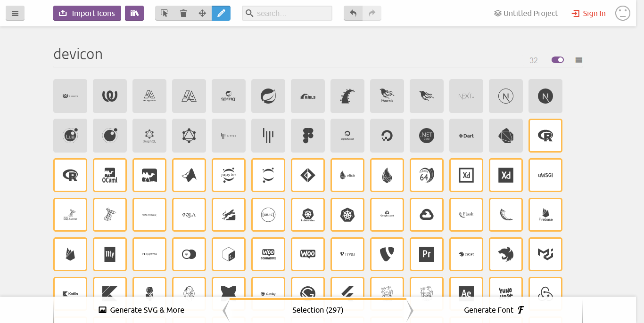Deselect the SQL Server wordmark icon
644x323 pixels.
coord(70,215)
